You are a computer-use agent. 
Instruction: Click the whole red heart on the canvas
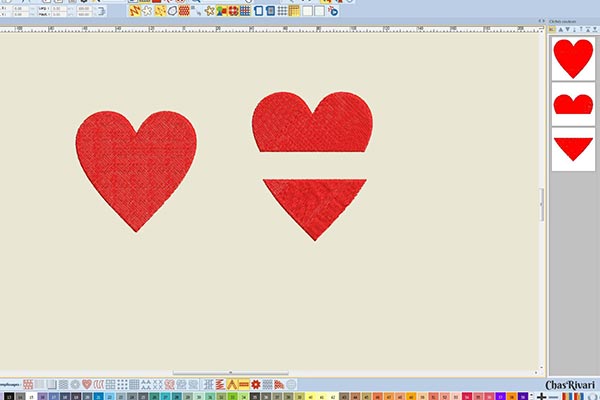136,165
